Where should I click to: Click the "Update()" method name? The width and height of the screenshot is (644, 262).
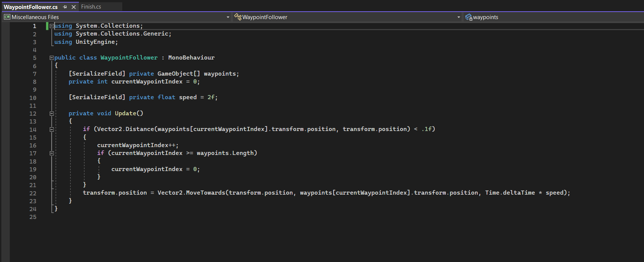[x=129, y=113]
